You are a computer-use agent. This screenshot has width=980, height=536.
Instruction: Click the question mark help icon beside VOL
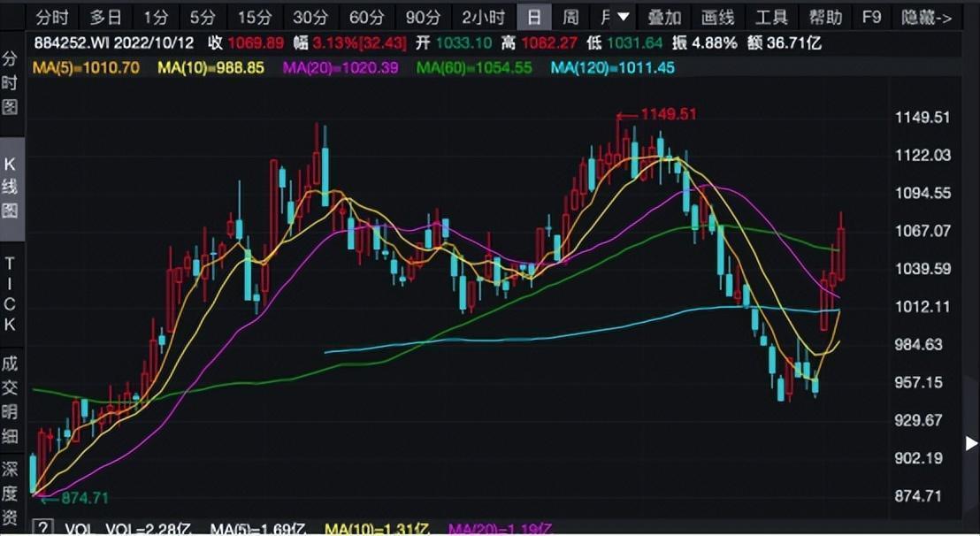(42, 528)
